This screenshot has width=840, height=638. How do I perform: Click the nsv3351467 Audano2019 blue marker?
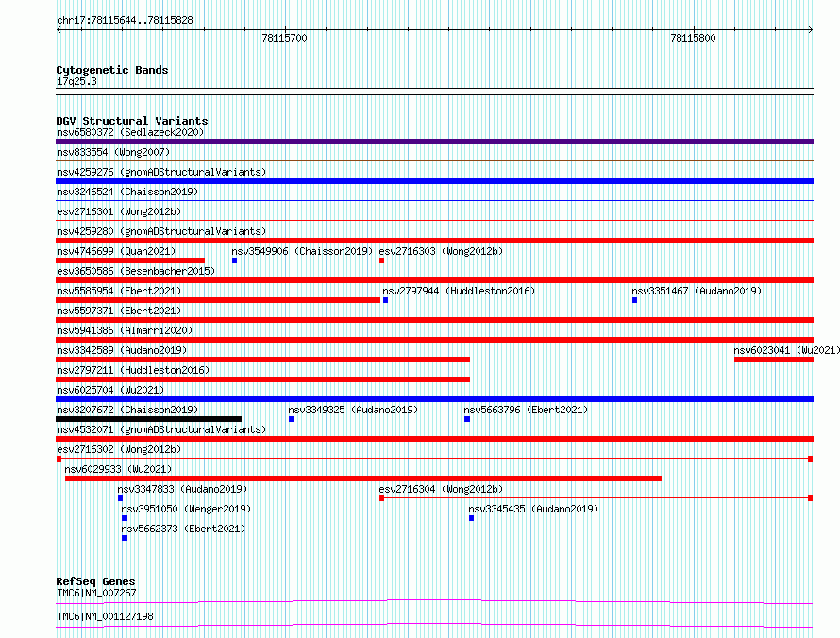click(x=635, y=300)
